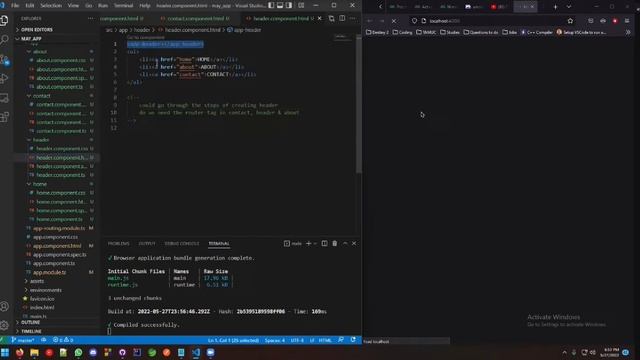The image size is (640, 360).
Task: Open the Accounts menu in VS Code
Action: 4,306
